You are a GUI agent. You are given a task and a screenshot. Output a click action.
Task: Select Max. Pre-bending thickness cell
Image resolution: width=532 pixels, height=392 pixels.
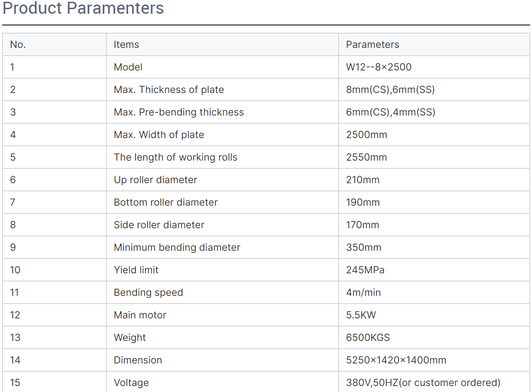click(x=223, y=112)
